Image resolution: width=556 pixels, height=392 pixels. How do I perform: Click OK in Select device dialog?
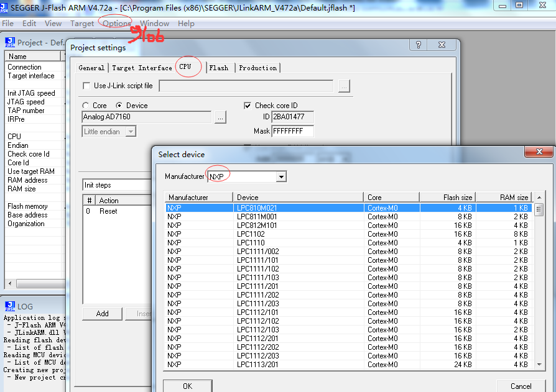(188, 386)
